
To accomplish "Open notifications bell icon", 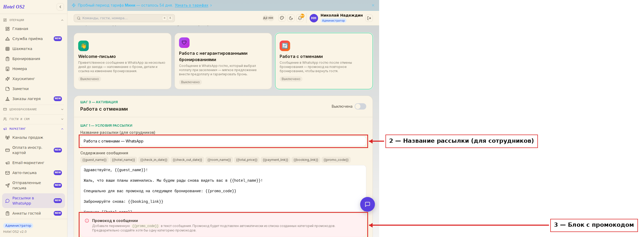I will tap(300, 18).
